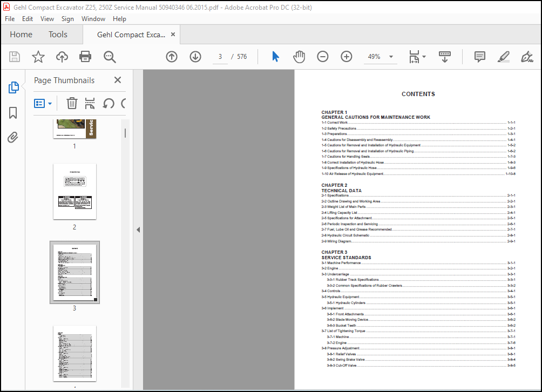Select the highlight text pen tool
This screenshot has width=542, height=392.
503,57
